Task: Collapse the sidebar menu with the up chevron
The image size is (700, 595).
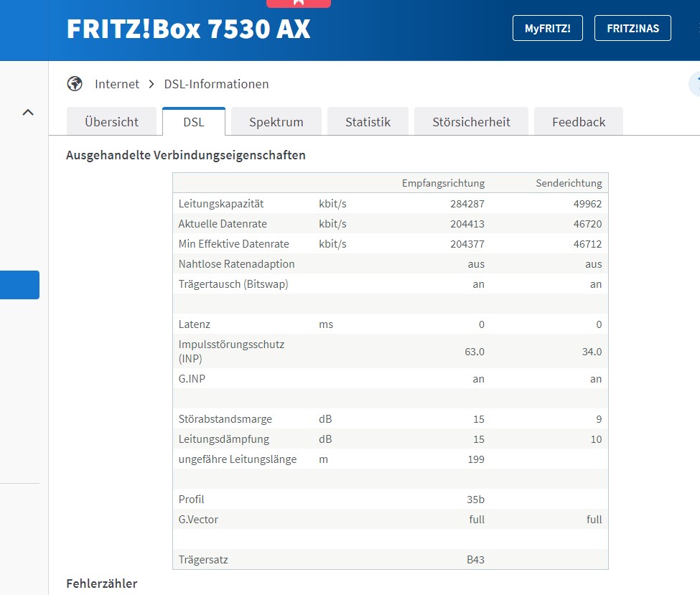Action: tap(28, 112)
